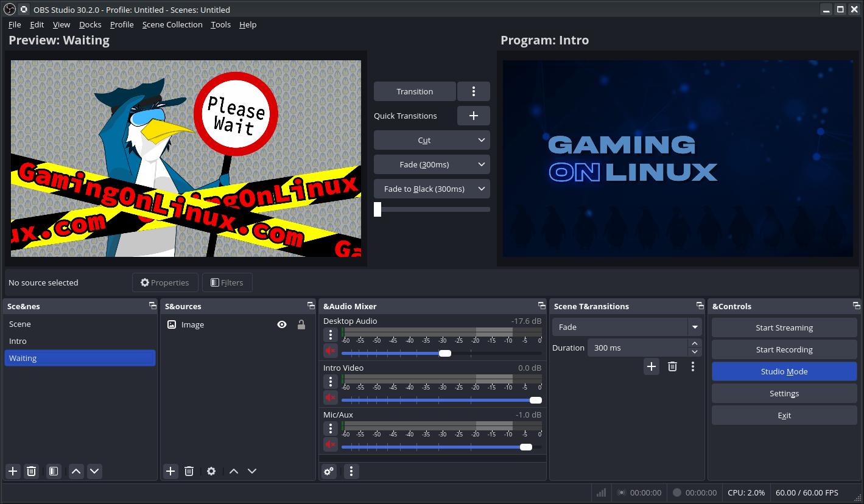Open advanced audio properties gear icon
The image size is (864, 504).
click(x=329, y=471)
